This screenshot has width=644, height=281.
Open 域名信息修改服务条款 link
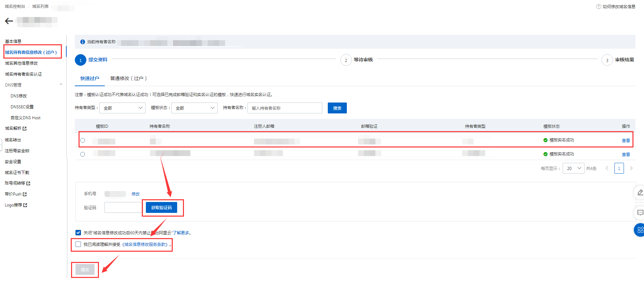click(x=146, y=245)
